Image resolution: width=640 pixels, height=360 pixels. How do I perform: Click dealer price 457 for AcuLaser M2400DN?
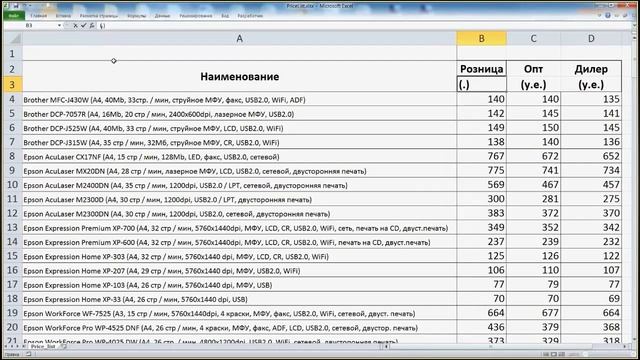(591, 184)
